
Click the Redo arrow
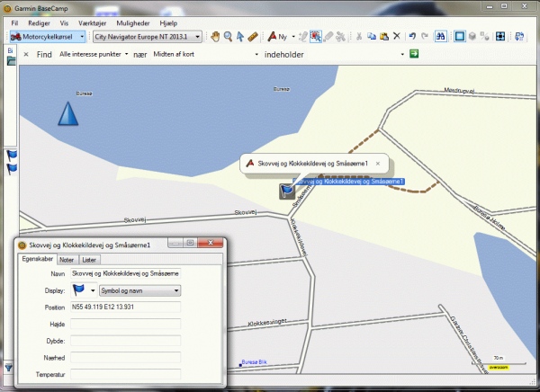pyautogui.click(x=425, y=36)
